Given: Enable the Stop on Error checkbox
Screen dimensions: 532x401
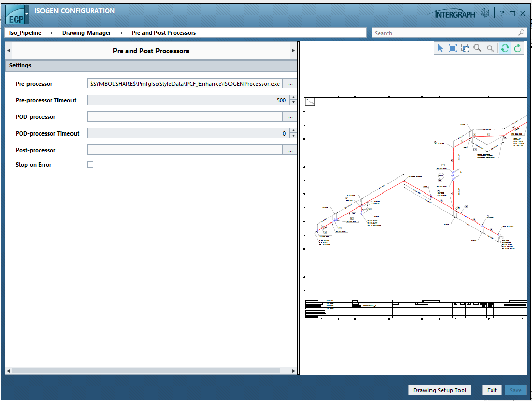Looking at the screenshot, I should click(90, 165).
